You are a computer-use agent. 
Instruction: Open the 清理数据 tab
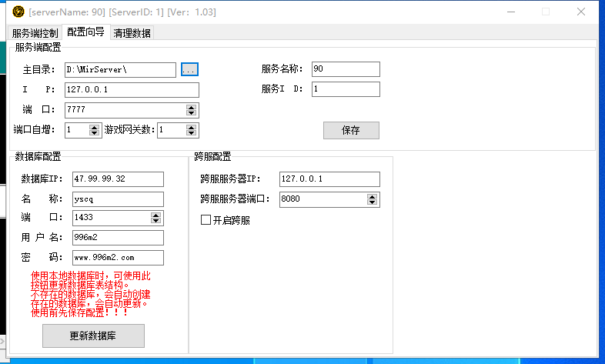pyautogui.click(x=132, y=33)
